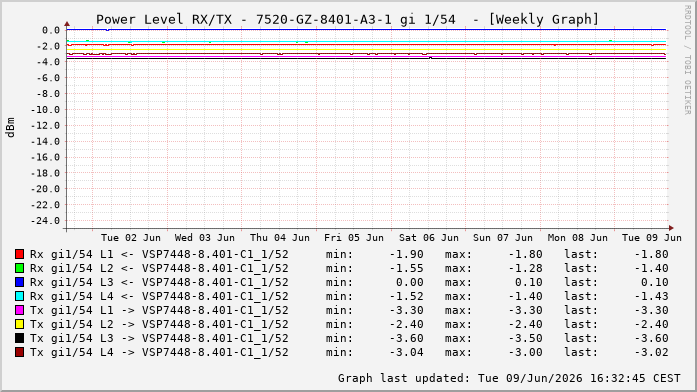The width and height of the screenshot is (697, 392).
Task: Click the blue Rx L3 line near 0.0
Action: click(x=365, y=30)
